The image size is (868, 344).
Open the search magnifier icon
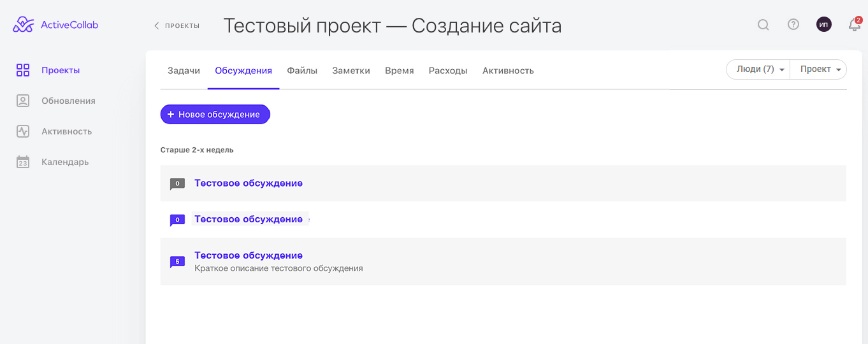[763, 25]
